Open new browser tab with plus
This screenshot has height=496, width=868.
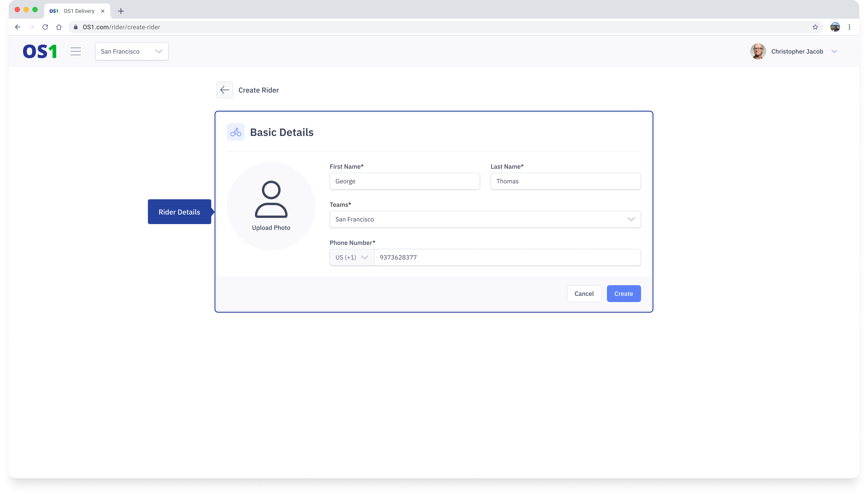tap(121, 11)
